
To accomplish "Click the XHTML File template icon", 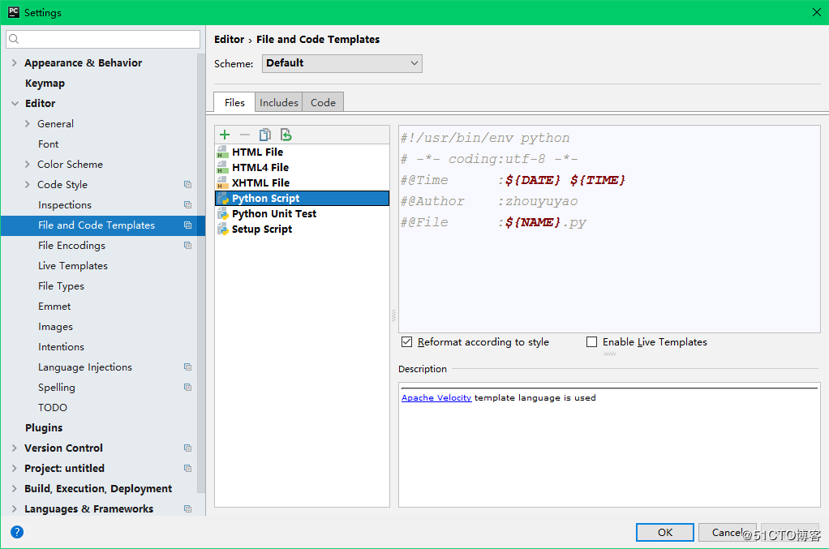I will [x=223, y=182].
